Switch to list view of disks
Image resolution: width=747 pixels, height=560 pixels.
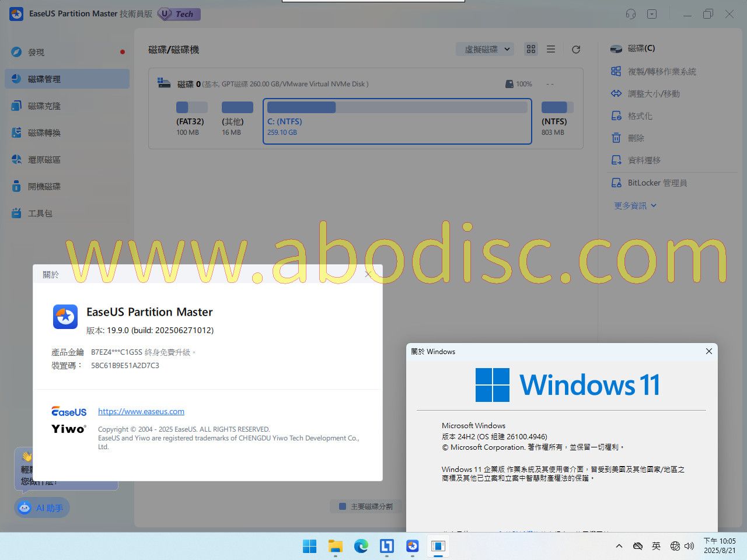tap(551, 50)
